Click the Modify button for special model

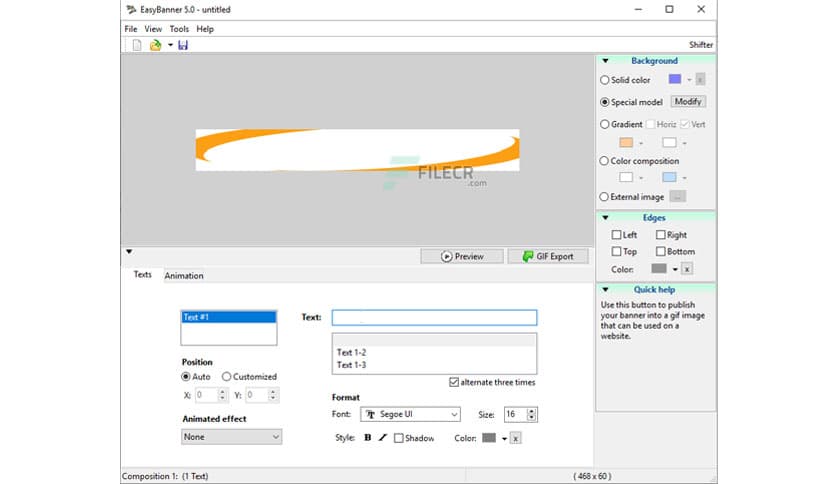(x=688, y=101)
